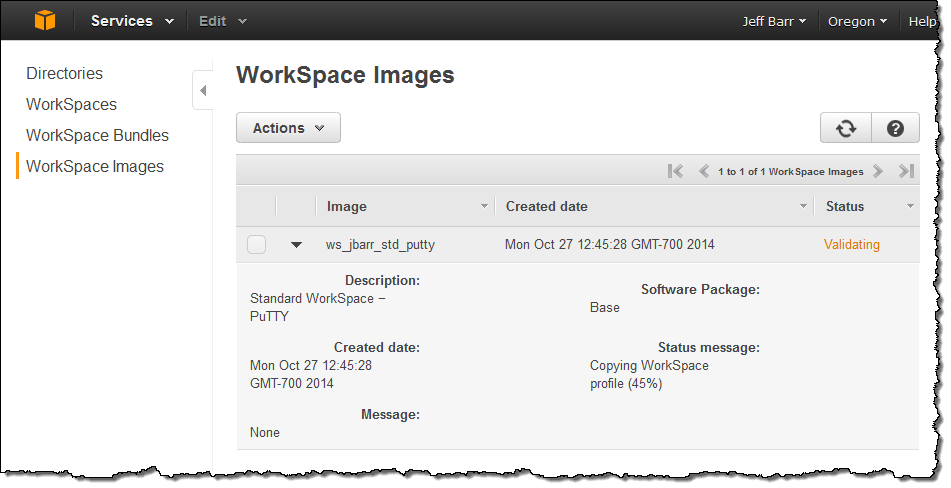This screenshot has height=488, width=951.
Task: Open the Jeff Barr account menu
Action: pyautogui.click(x=774, y=21)
